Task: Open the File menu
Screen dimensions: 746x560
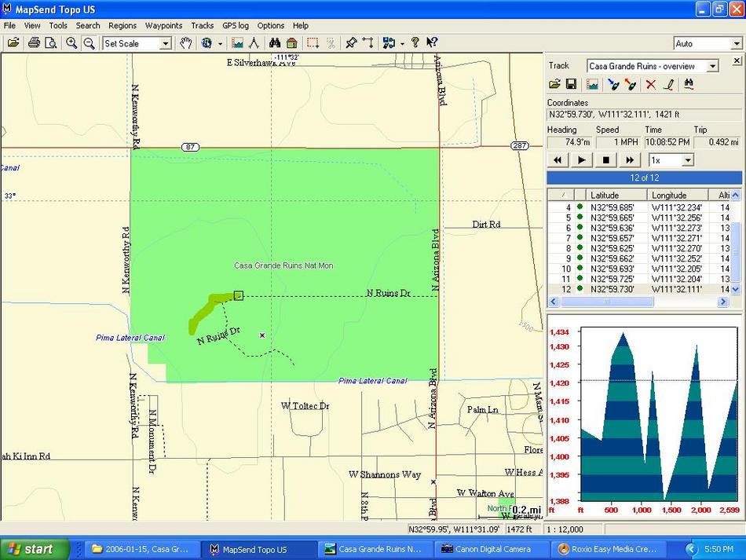Action: [x=9, y=26]
